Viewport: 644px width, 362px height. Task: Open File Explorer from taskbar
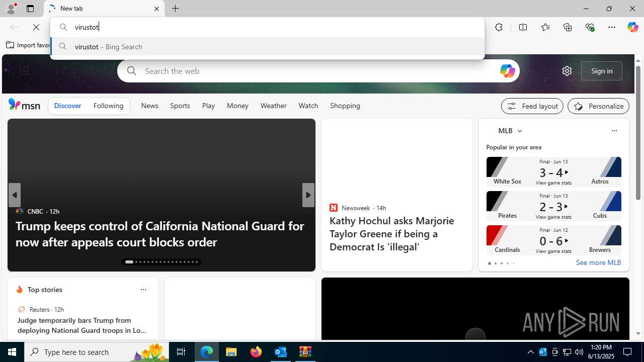click(231, 352)
